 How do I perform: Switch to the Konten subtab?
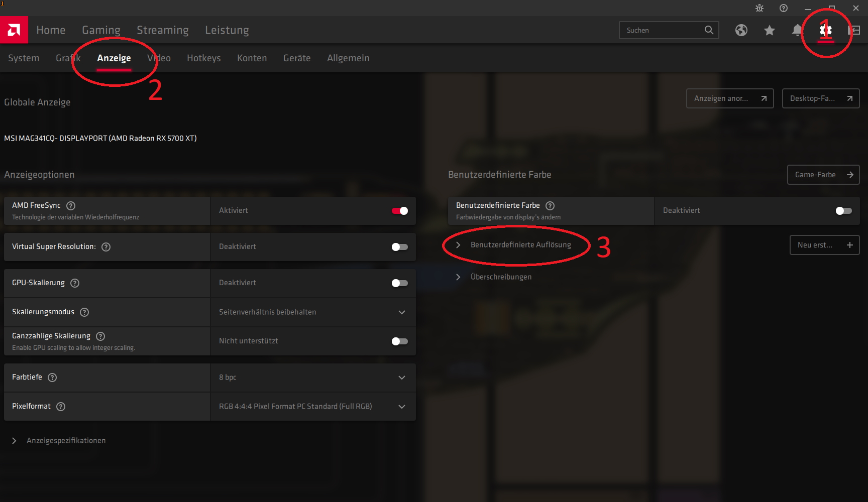pyautogui.click(x=252, y=58)
